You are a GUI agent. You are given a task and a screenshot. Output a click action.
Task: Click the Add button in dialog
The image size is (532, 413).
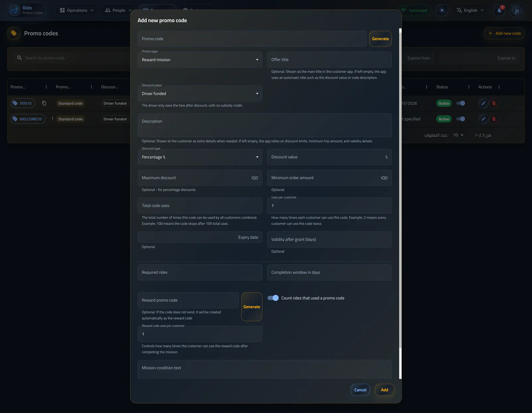(x=384, y=390)
